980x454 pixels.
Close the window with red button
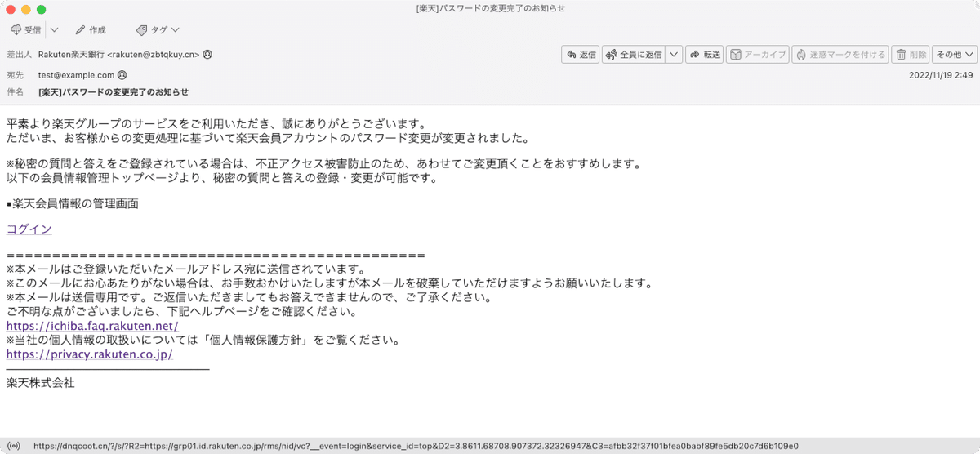tap(11, 9)
